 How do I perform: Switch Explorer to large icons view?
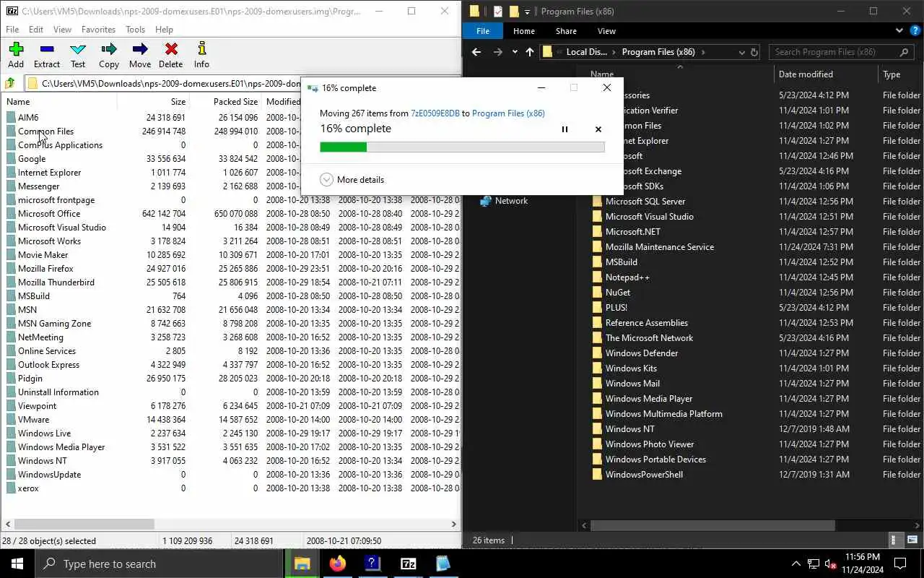(912, 540)
